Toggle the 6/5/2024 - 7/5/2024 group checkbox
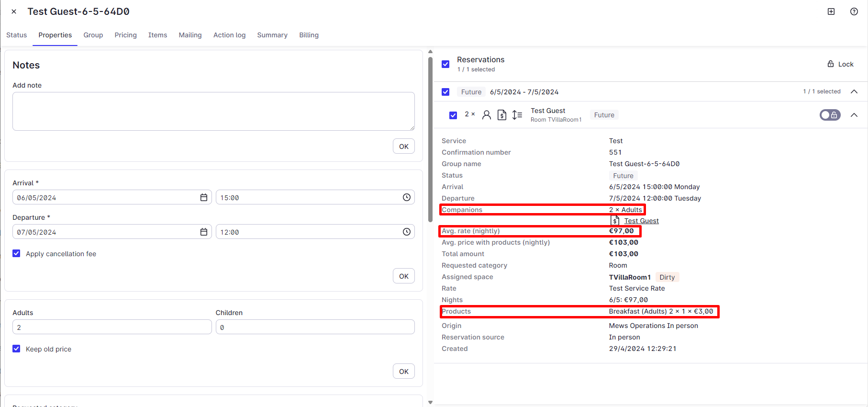 (x=445, y=92)
